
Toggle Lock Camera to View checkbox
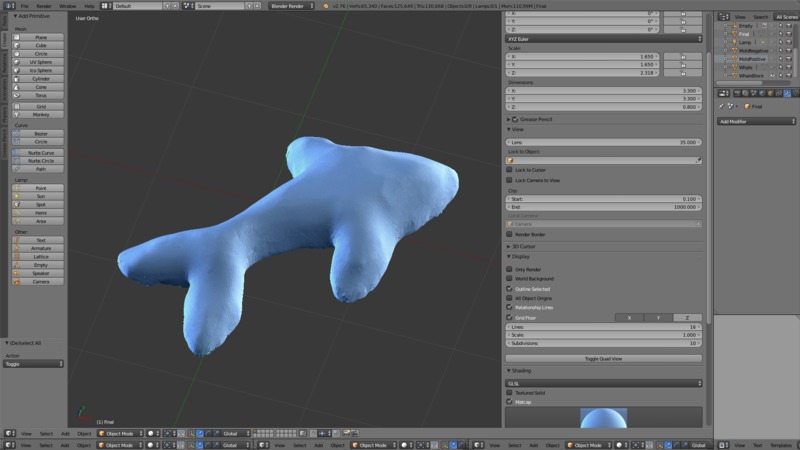click(x=509, y=180)
